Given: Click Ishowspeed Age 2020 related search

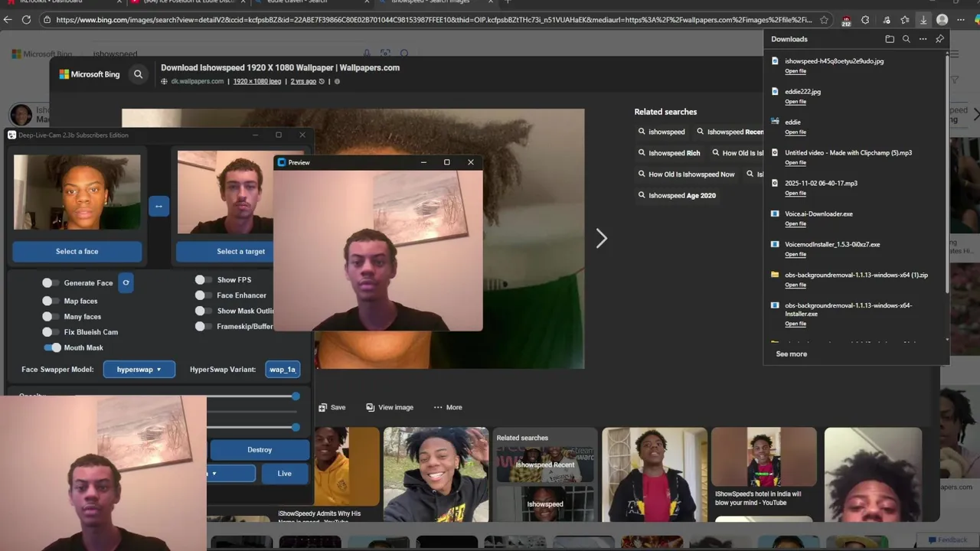Looking at the screenshot, I should [x=677, y=196].
